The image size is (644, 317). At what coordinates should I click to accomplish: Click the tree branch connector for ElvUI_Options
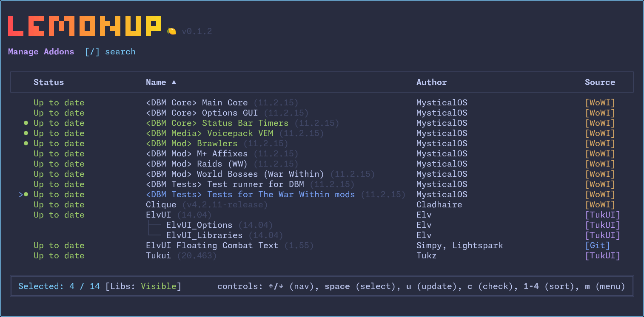(x=154, y=225)
